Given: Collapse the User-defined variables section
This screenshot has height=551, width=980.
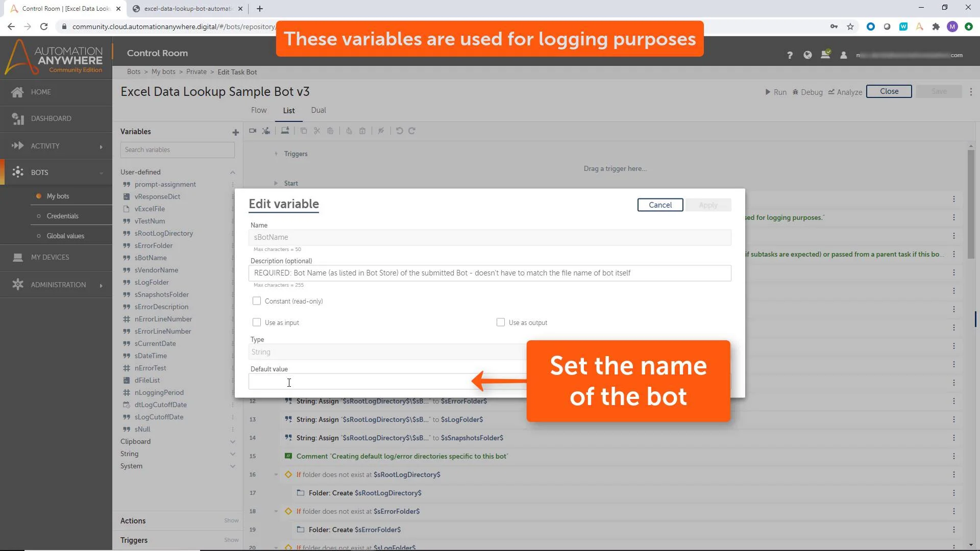Looking at the screenshot, I should [233, 172].
